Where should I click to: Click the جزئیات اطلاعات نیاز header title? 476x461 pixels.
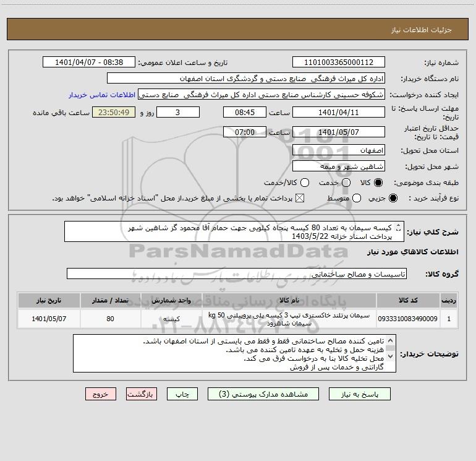coord(422,30)
